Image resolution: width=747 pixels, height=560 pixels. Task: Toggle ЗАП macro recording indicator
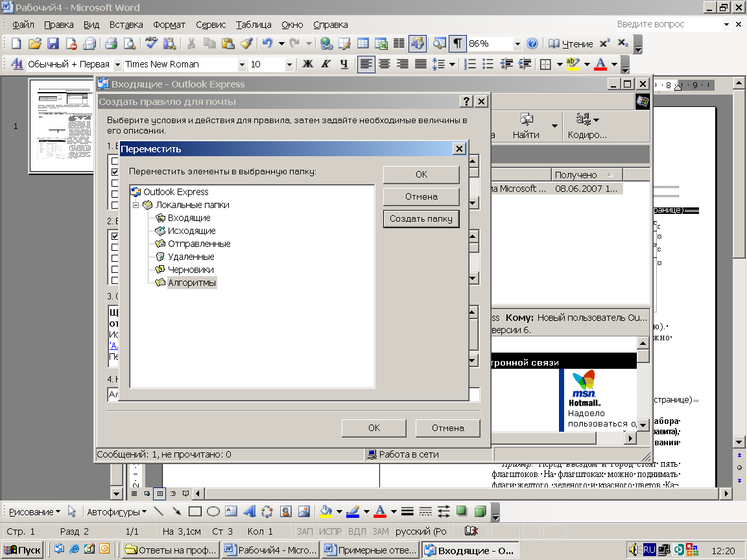tap(305, 531)
